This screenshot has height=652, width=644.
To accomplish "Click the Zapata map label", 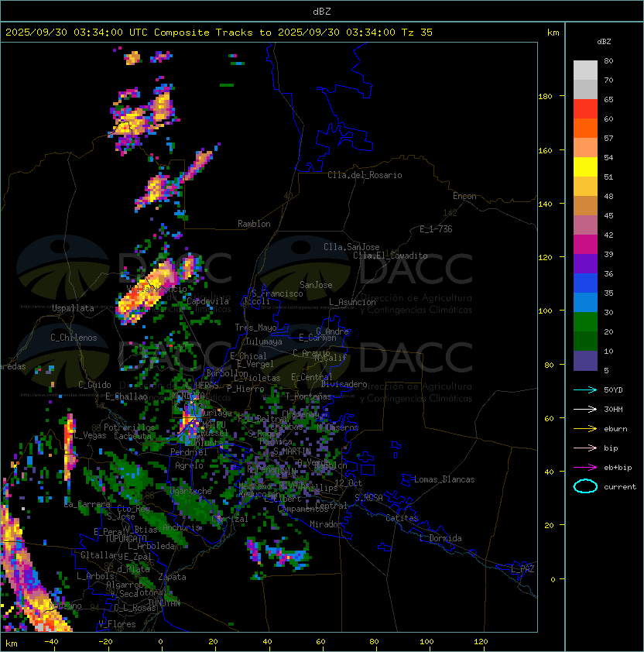I will click(172, 577).
